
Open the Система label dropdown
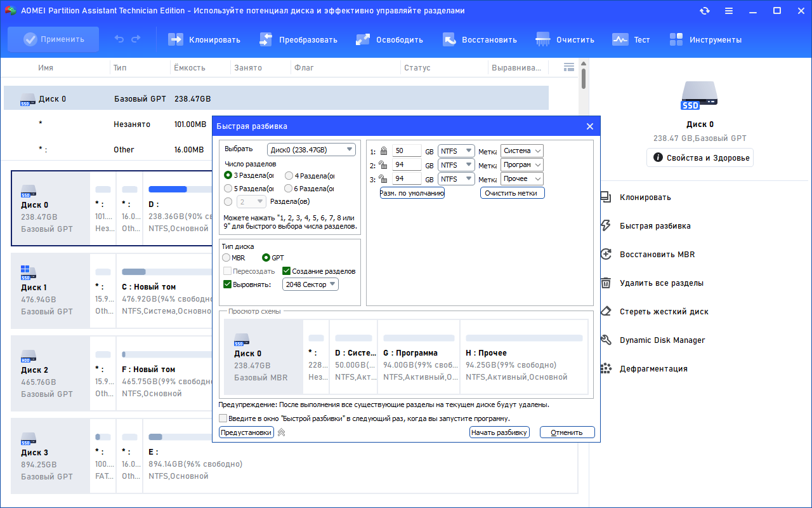pyautogui.click(x=522, y=150)
